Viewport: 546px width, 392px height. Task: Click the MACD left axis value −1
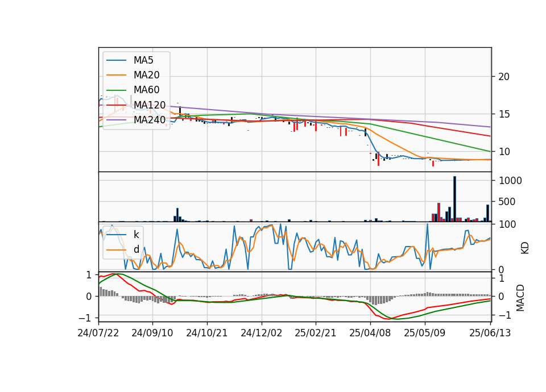coord(85,318)
